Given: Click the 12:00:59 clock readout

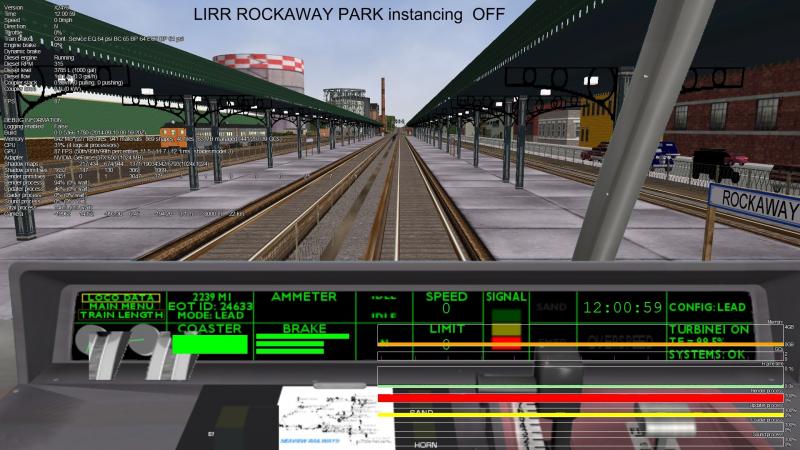Looking at the screenshot, I should (x=622, y=307).
